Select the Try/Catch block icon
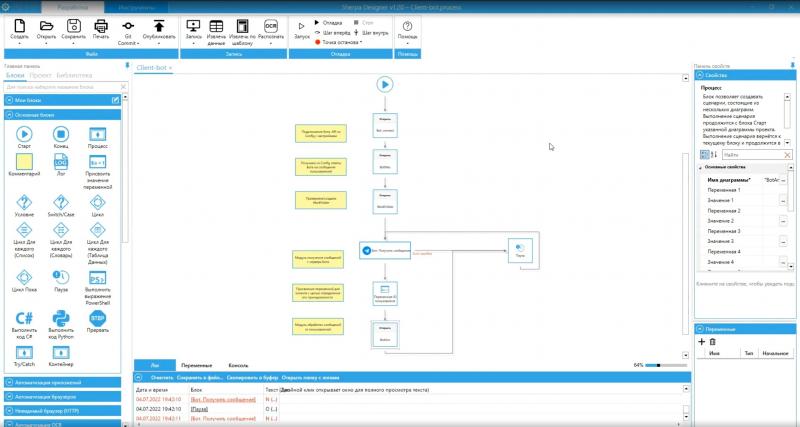This screenshot has height=427, width=800. click(x=24, y=353)
